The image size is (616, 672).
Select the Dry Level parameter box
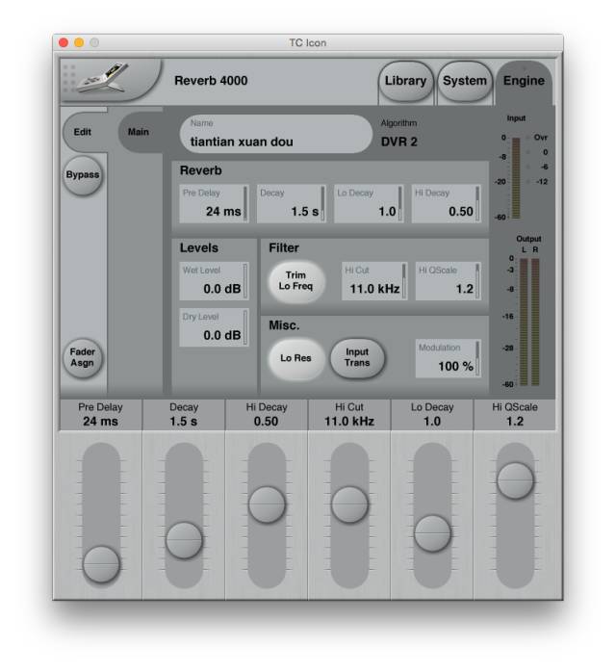point(214,327)
